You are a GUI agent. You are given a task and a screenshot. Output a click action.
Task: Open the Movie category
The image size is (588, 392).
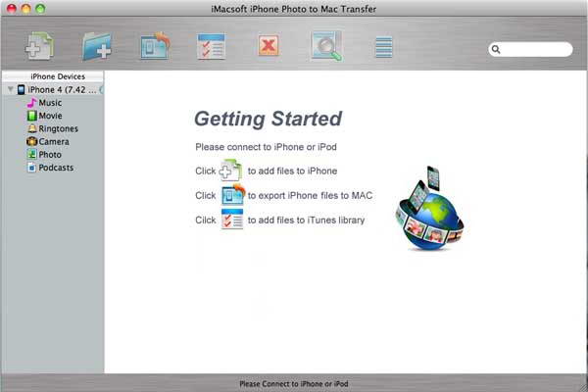tap(50, 116)
